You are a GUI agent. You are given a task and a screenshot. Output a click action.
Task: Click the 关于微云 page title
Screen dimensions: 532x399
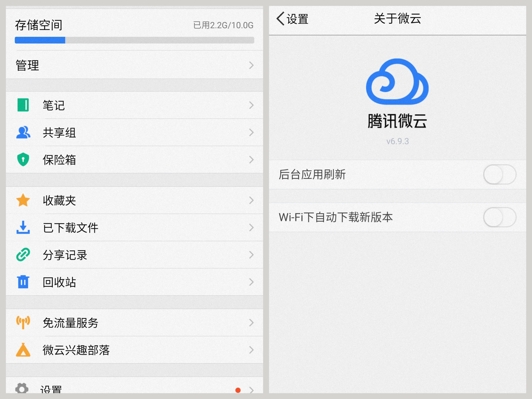pyautogui.click(x=397, y=18)
